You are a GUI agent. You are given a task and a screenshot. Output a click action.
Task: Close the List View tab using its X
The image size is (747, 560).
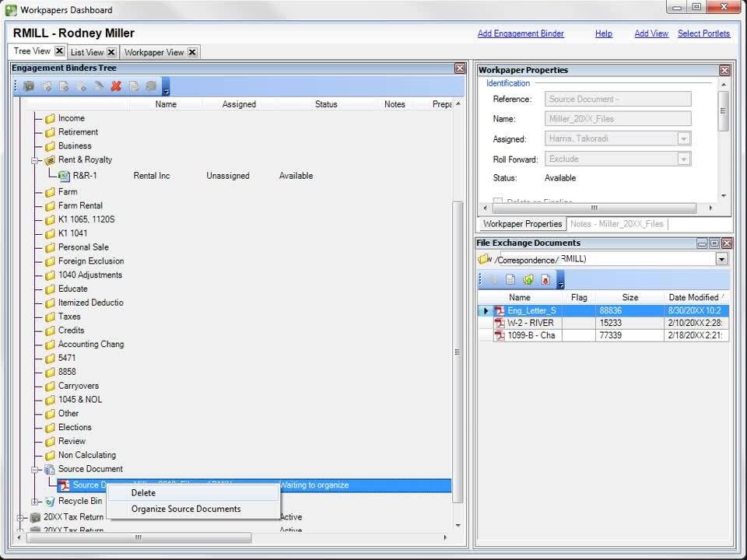tap(111, 52)
